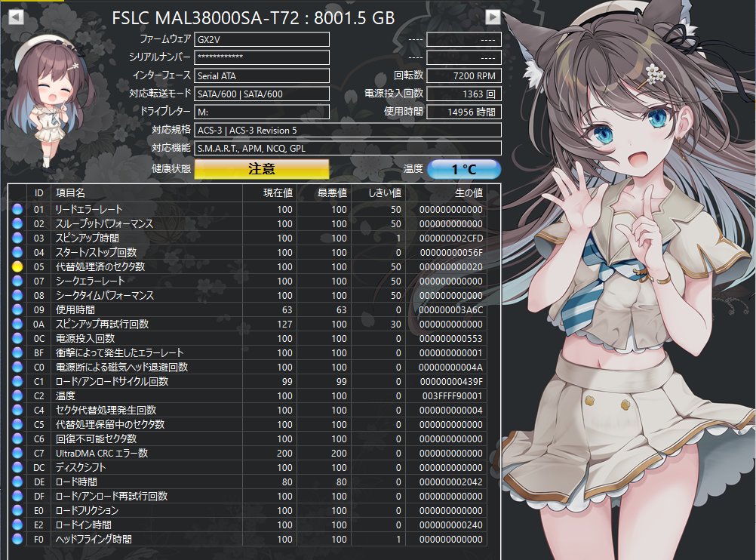Click status orb for 07 シークエラーレート
Image resolution: width=756 pixels, height=560 pixels.
pos(17,281)
